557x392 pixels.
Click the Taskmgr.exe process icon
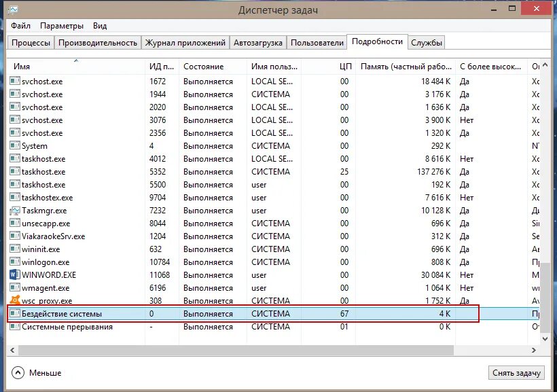click(x=15, y=210)
